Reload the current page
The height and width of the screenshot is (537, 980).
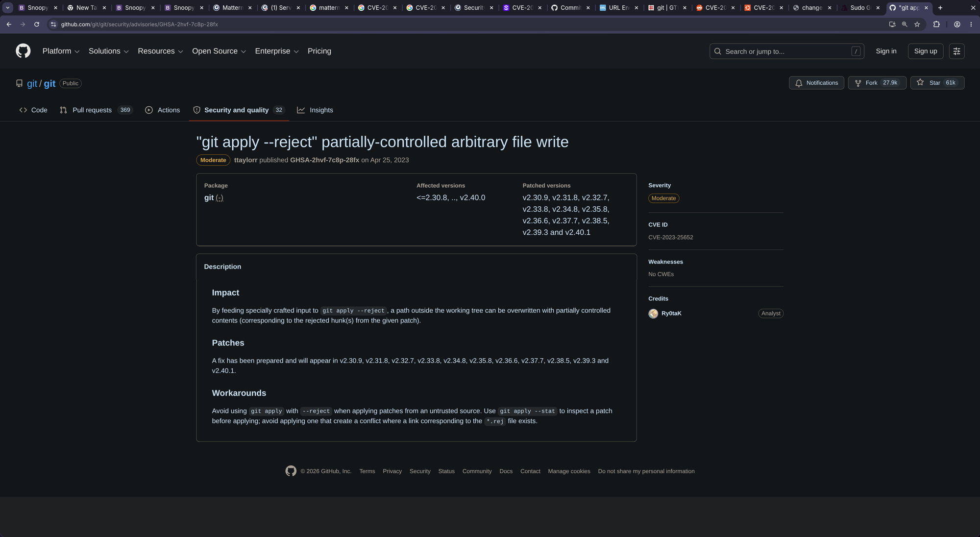[x=37, y=24]
